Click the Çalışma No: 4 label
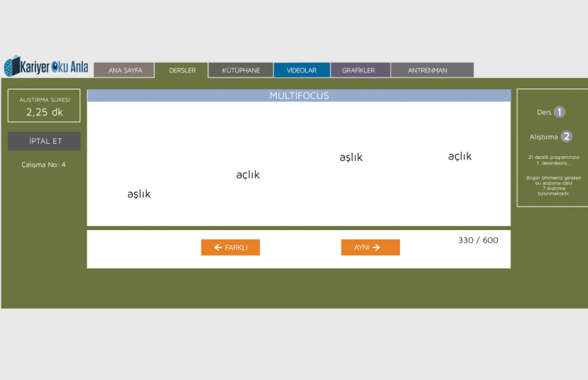Image resolution: width=588 pixels, height=380 pixels. [44, 164]
